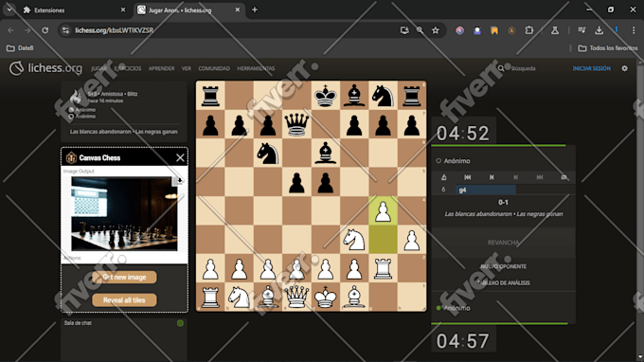Flip the board using the move-controls icon
The width and height of the screenshot is (644, 362).
[443, 177]
